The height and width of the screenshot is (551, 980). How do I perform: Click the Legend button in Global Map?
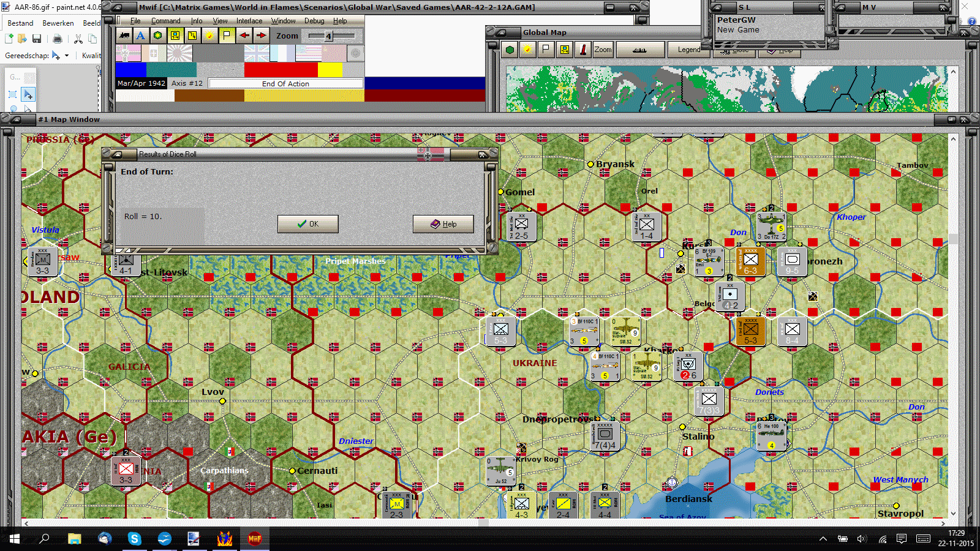click(688, 50)
